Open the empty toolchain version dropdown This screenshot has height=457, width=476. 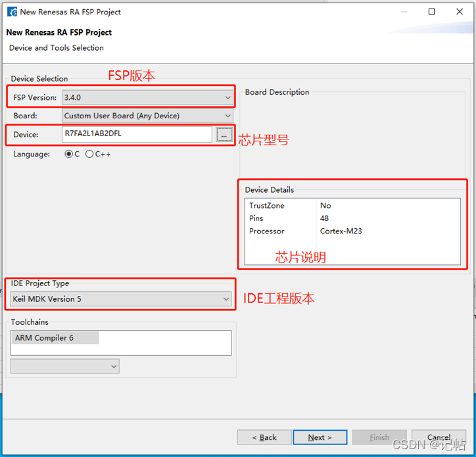65,366
